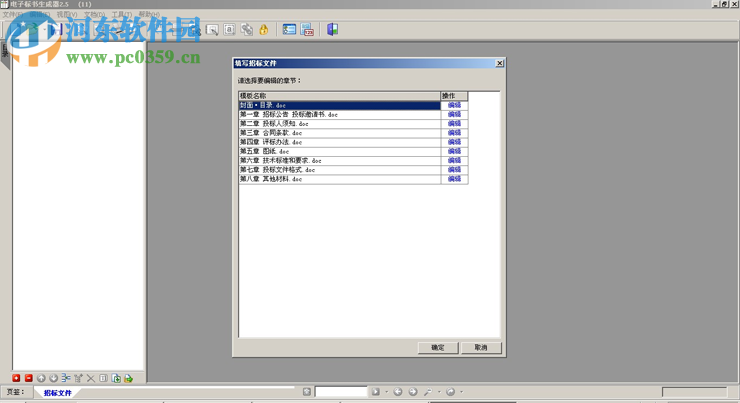Open dropdown arrow beside the round refresh icon

(x=462, y=392)
